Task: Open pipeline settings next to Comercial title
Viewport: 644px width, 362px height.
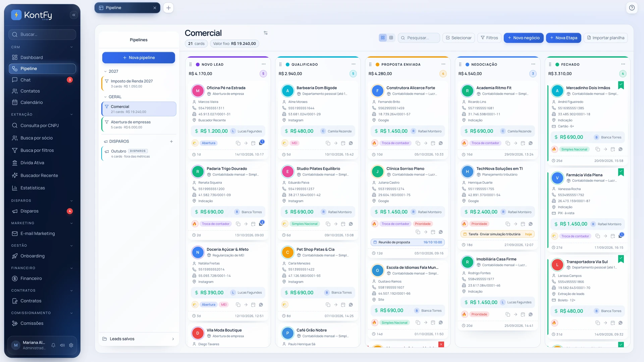Action: click(x=266, y=33)
